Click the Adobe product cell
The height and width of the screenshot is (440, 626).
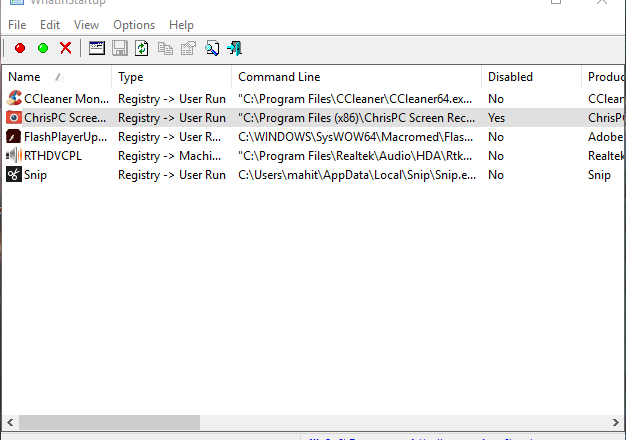coord(605,137)
